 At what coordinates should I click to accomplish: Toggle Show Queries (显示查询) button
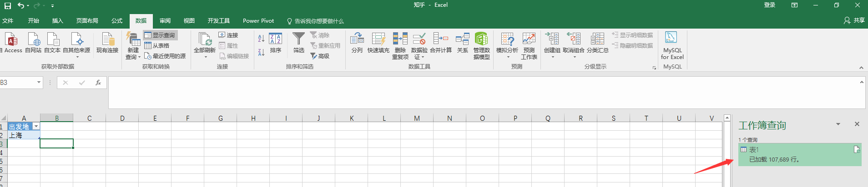coord(160,35)
